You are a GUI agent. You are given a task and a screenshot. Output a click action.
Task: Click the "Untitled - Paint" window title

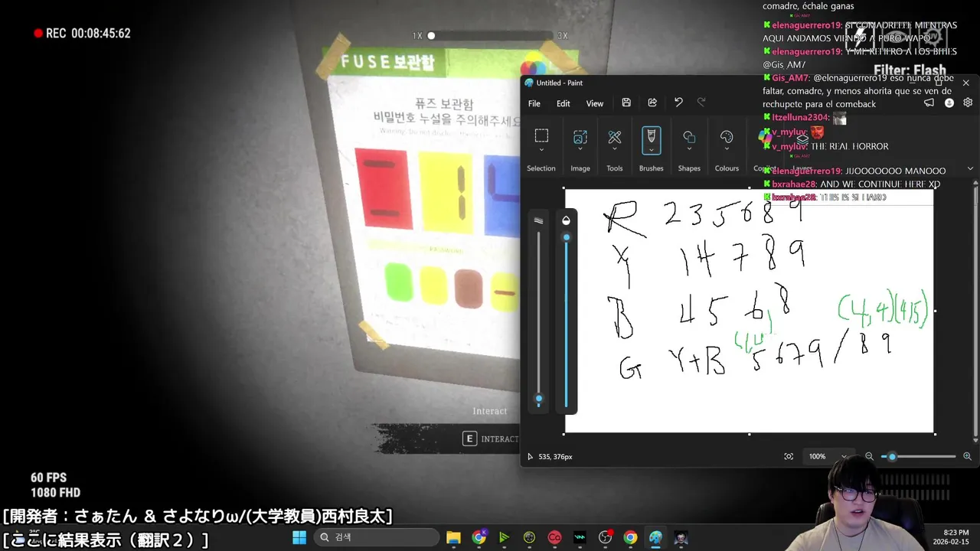pos(559,83)
